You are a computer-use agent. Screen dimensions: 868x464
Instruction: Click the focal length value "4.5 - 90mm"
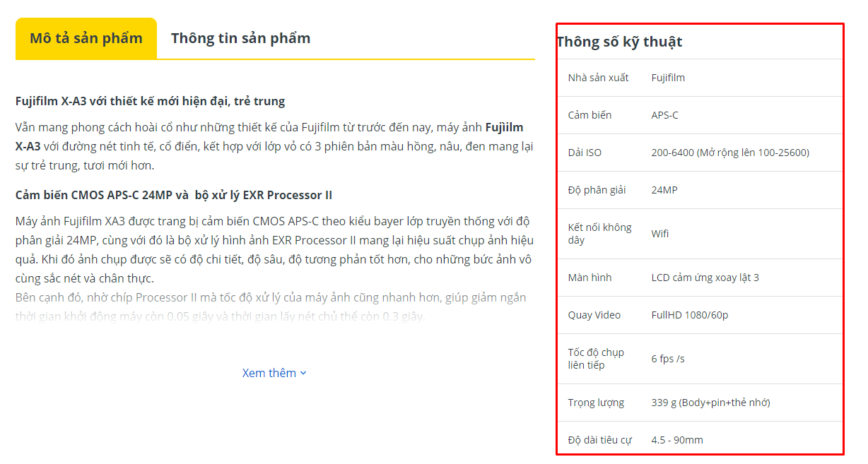point(677,440)
